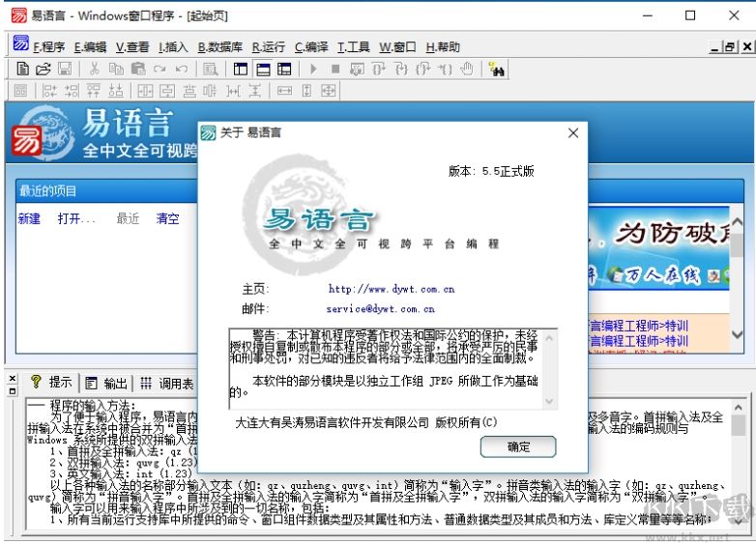Click the blue app icon left of the menu bar
The image size is (756, 544).
coord(21,43)
